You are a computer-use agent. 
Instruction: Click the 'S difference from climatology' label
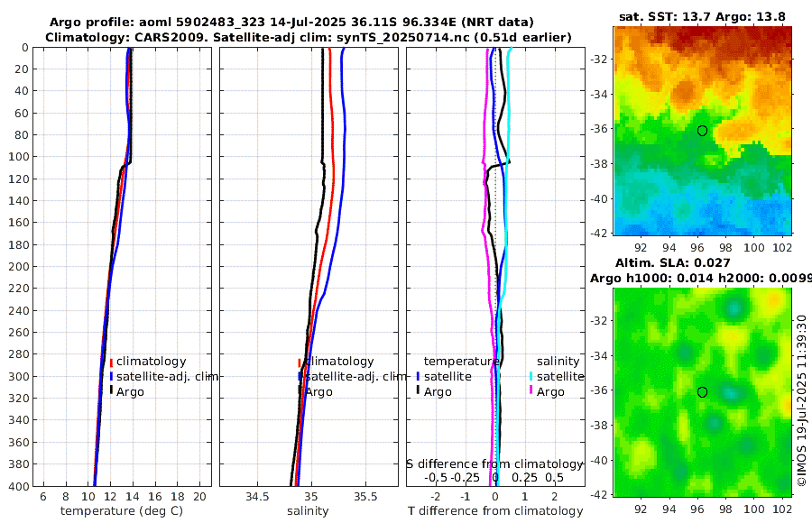point(494,464)
